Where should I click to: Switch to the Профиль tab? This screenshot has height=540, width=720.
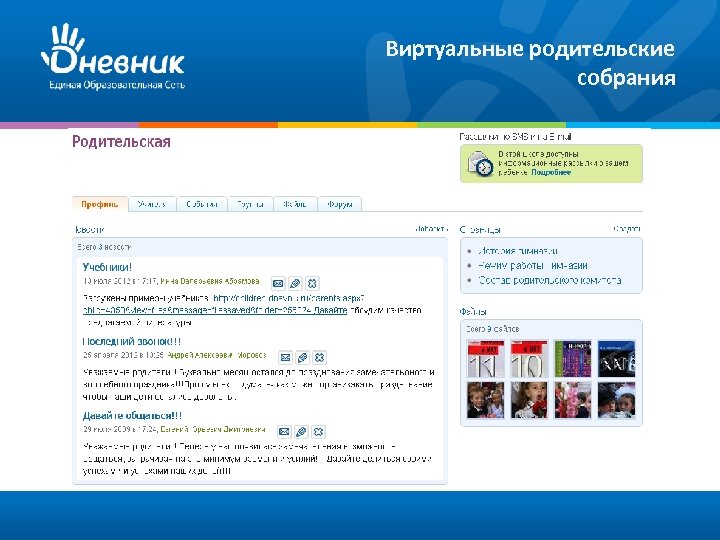pyautogui.click(x=100, y=204)
